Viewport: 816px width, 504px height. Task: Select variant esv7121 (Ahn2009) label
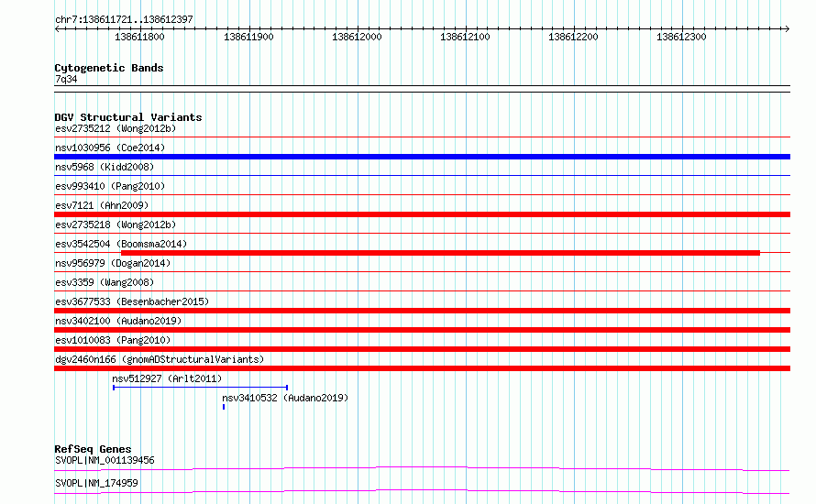102,205
